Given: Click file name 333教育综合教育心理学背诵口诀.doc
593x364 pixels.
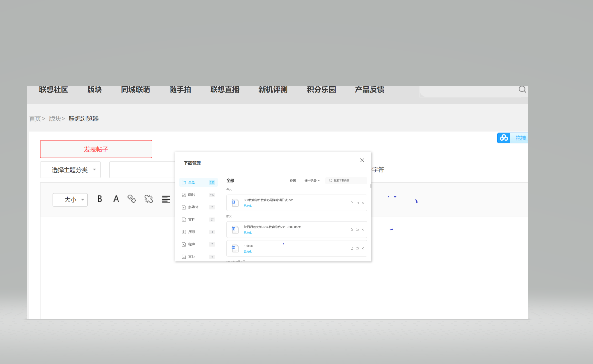Looking at the screenshot, I should pyautogui.click(x=268, y=200).
